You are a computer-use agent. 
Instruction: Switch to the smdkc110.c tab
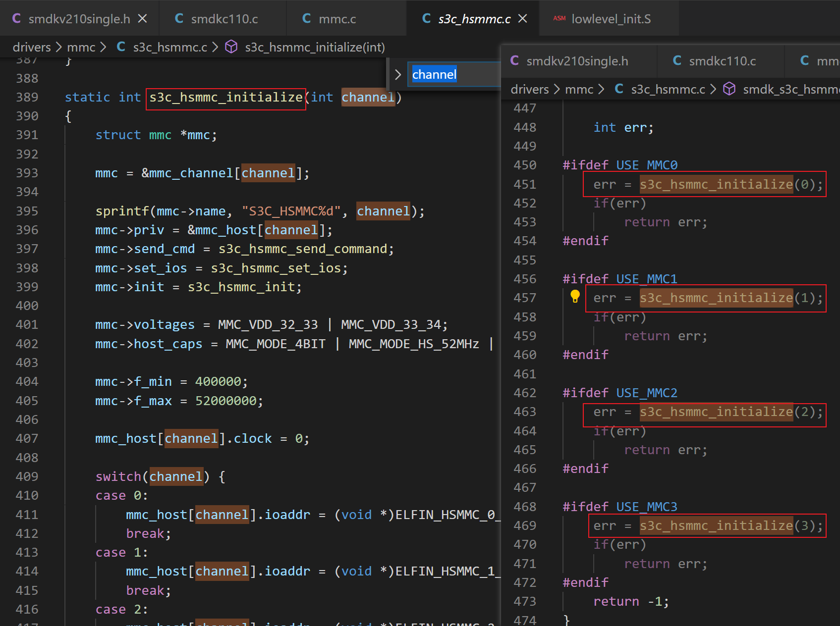tap(224, 19)
